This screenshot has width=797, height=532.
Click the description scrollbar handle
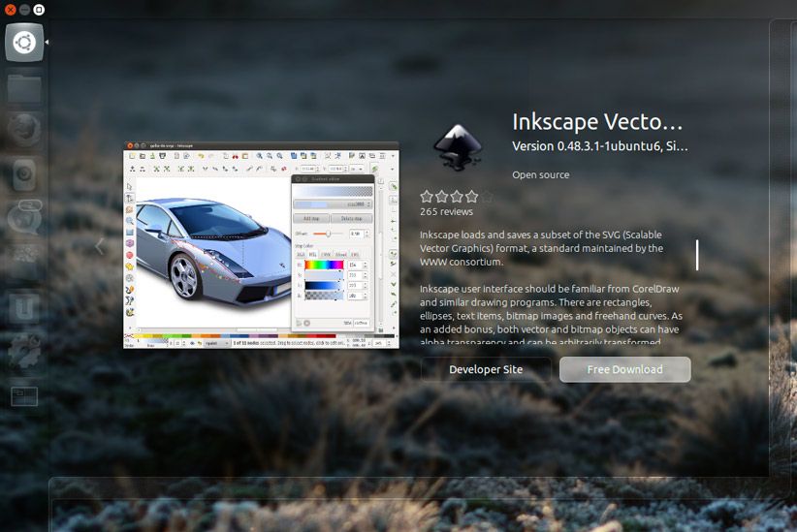pyautogui.click(x=697, y=255)
